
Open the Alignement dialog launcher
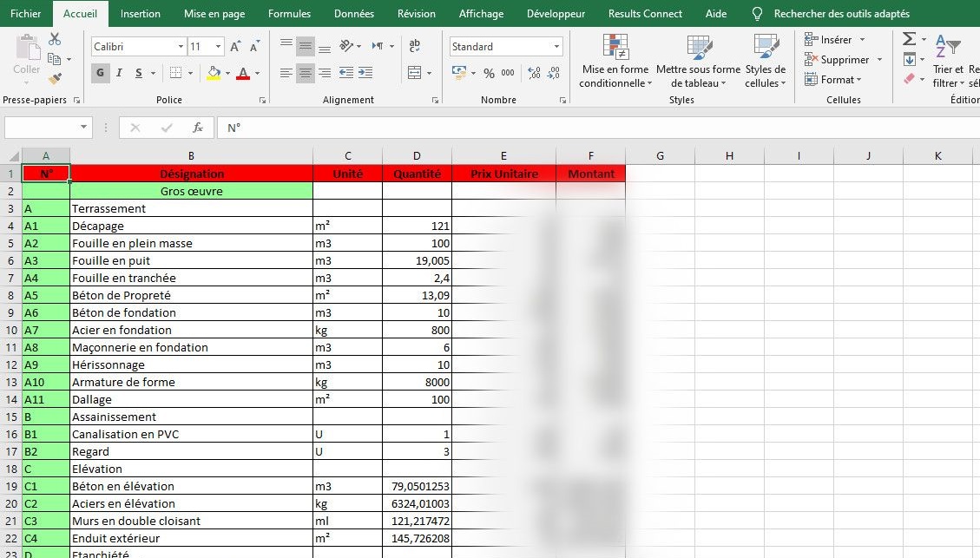(x=435, y=100)
